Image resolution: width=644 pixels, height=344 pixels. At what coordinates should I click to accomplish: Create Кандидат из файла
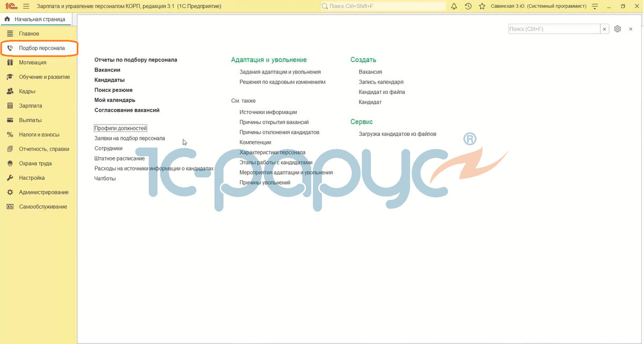[x=382, y=92]
